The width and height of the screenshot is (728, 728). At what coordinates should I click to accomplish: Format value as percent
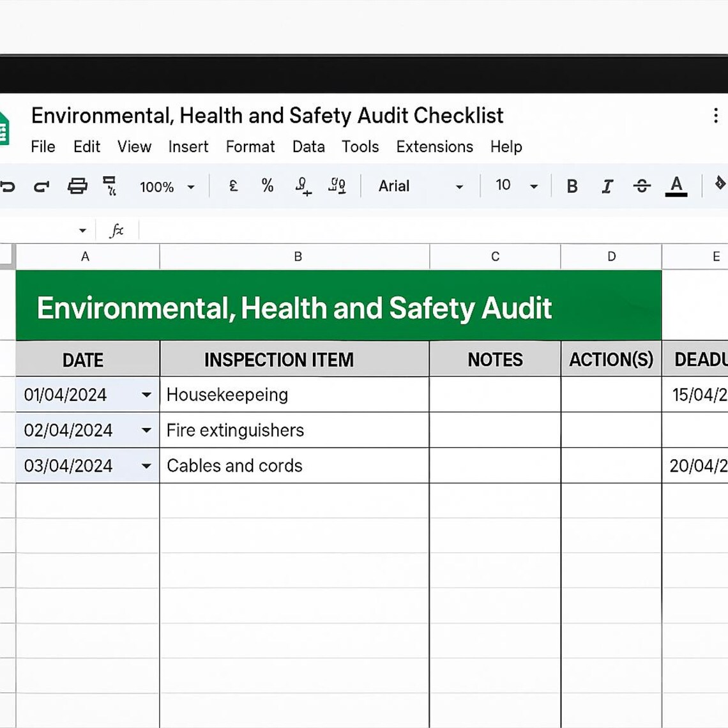268,186
